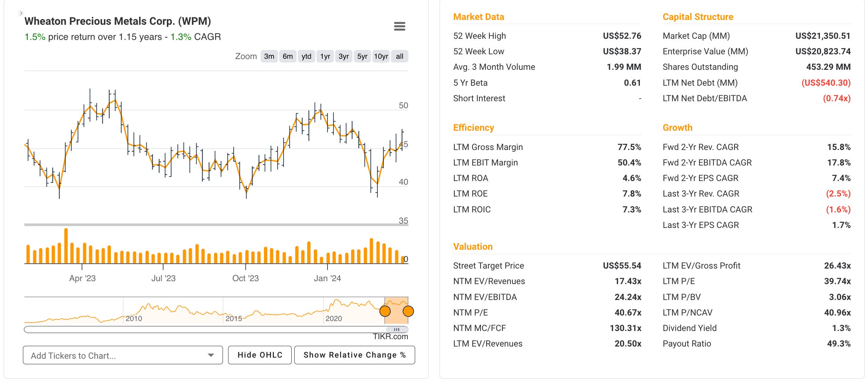Click the Capital Structure section heading
Viewport: 868px width, 382px height.
pos(698,17)
